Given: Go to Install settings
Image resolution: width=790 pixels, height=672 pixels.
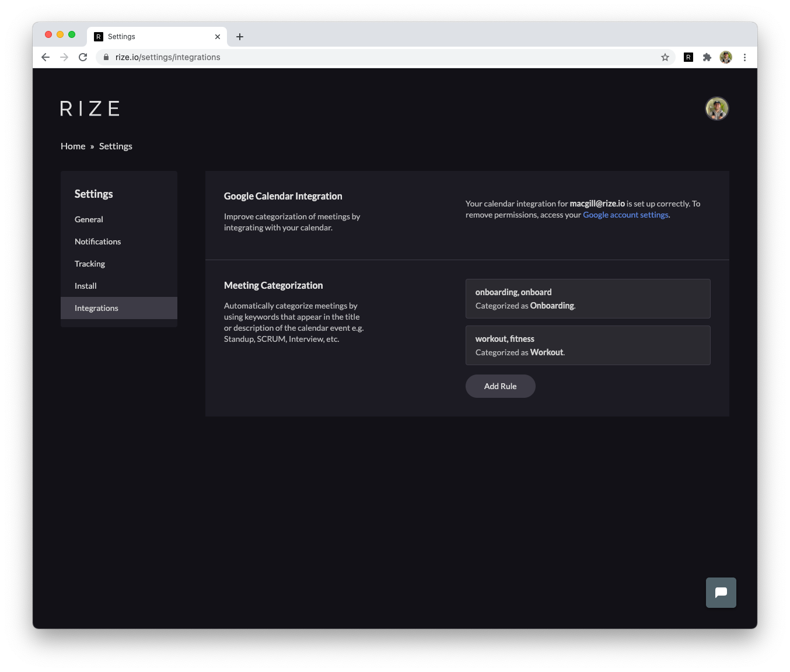Looking at the screenshot, I should pos(86,286).
